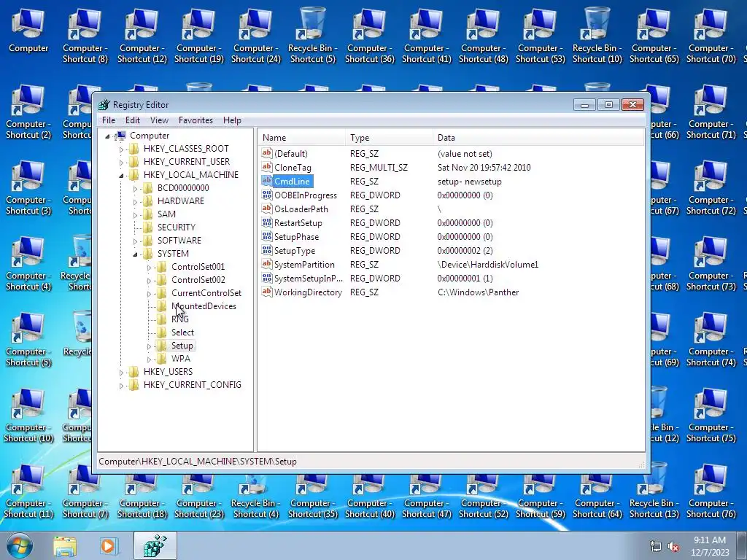Screen dimensions: 747x560
Task: Collapse the SYSTEM key node
Action: pyautogui.click(x=135, y=254)
